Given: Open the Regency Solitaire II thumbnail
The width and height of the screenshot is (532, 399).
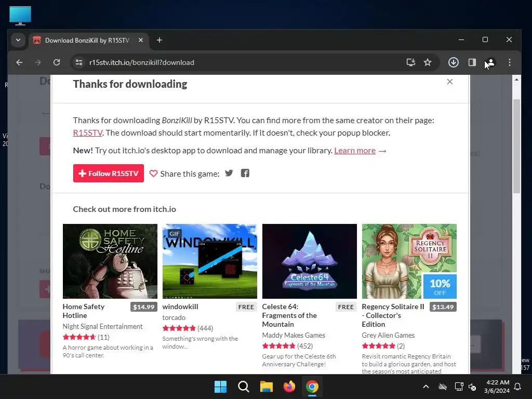Looking at the screenshot, I should click(x=409, y=261).
